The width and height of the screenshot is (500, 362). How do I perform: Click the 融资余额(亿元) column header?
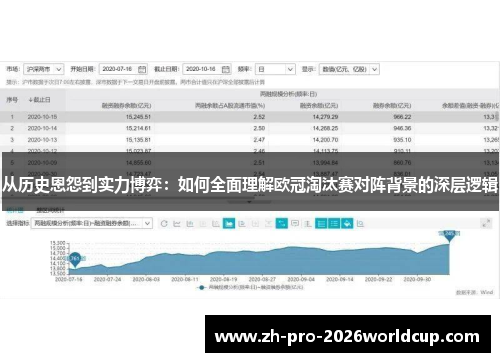coord(319,105)
